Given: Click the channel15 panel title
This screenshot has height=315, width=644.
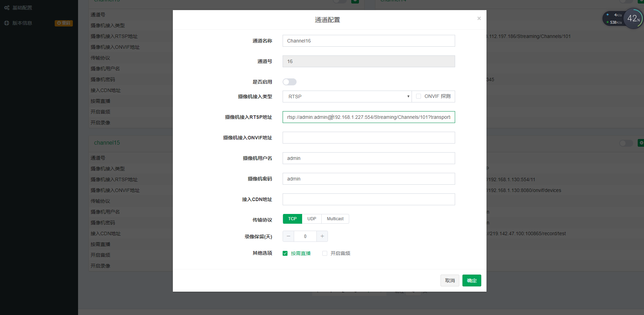Looking at the screenshot, I should coord(107,143).
